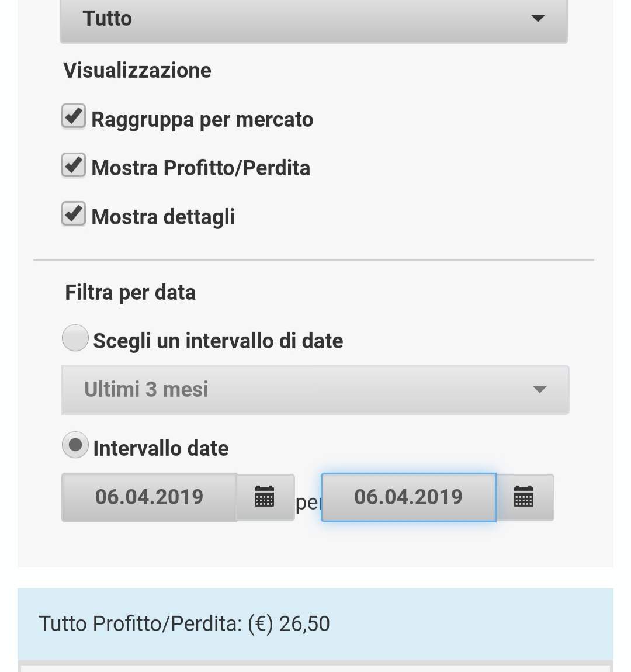Click the arrow icon on Ultimi 3 mesi

coord(539,390)
